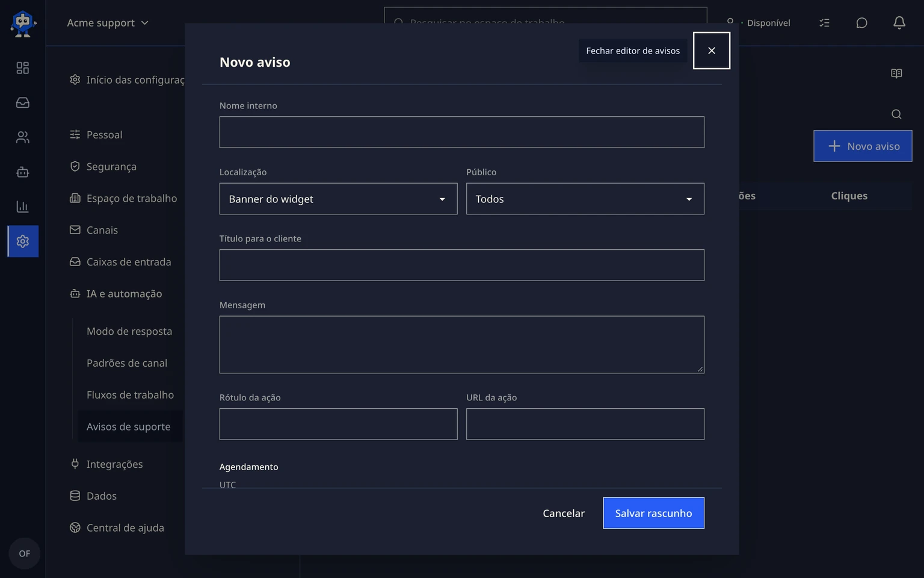This screenshot has width=924, height=578.
Task: Open the bot icon in left sidebar
Action: [x=23, y=172]
